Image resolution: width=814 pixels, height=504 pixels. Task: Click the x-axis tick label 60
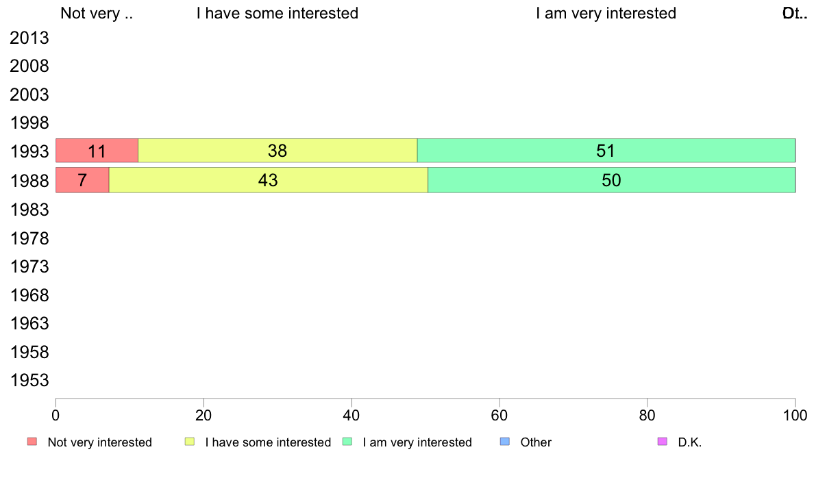pyautogui.click(x=500, y=415)
